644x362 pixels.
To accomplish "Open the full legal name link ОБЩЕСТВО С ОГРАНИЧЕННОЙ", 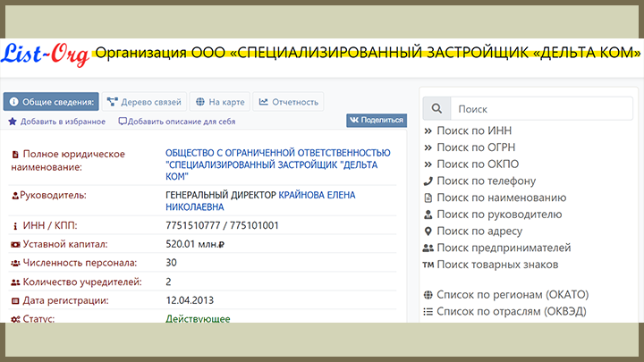I will tap(277, 164).
